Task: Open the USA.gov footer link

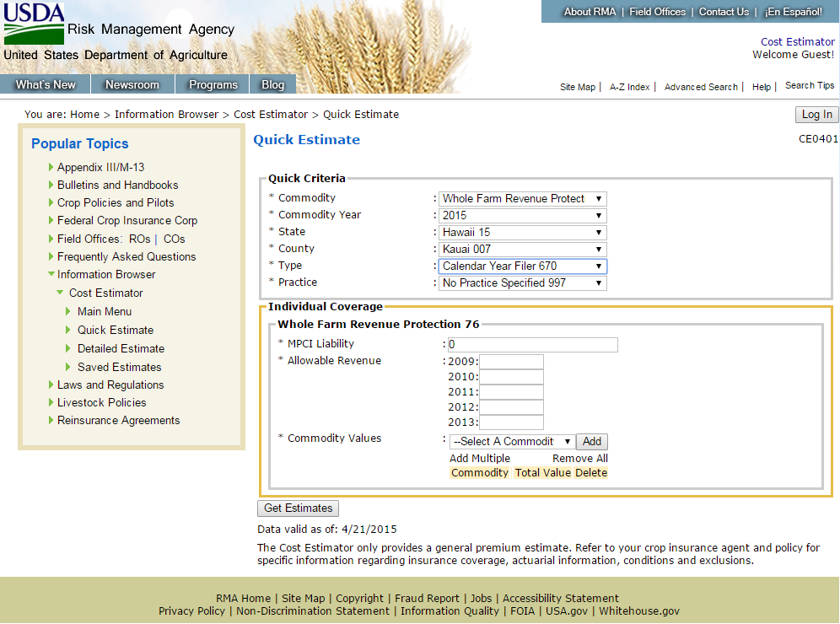Action: tap(567, 611)
